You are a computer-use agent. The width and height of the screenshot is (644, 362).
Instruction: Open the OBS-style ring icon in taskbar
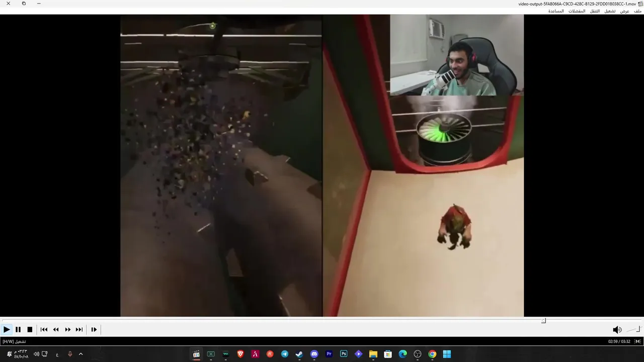418,354
